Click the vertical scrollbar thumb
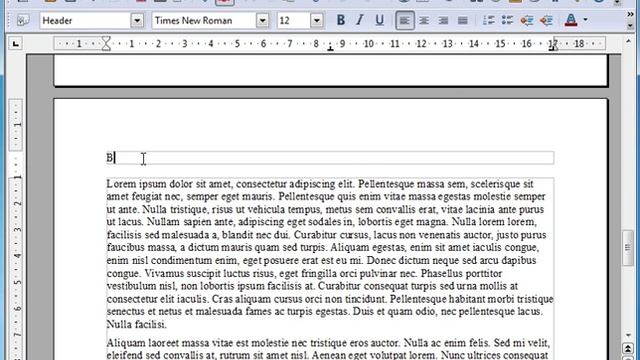Image resolution: width=640 pixels, height=360 pixels. pos(628,248)
